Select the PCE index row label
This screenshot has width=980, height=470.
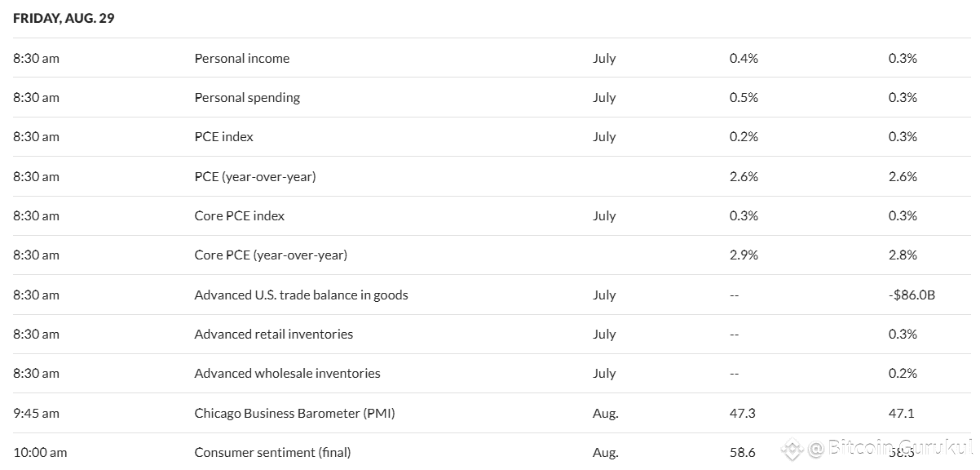224,137
